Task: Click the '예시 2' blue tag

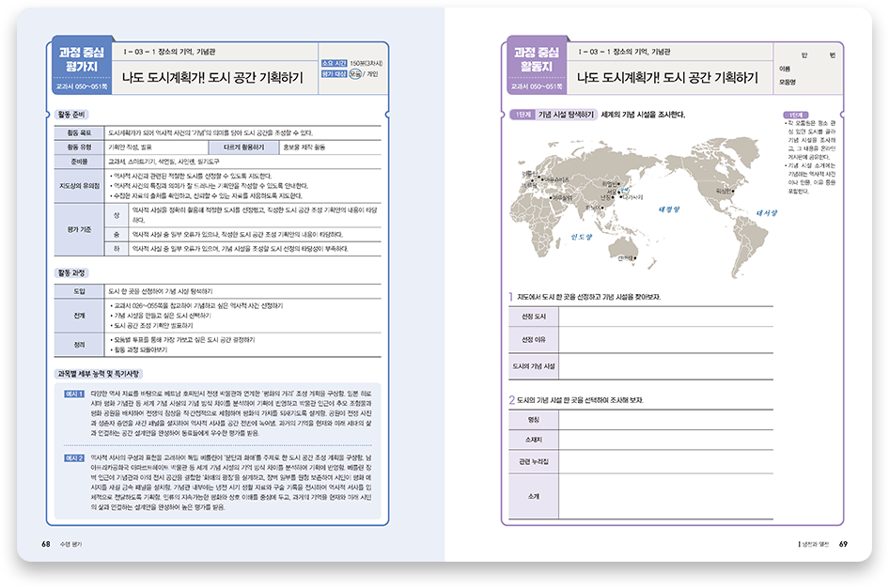Action: click(74, 457)
